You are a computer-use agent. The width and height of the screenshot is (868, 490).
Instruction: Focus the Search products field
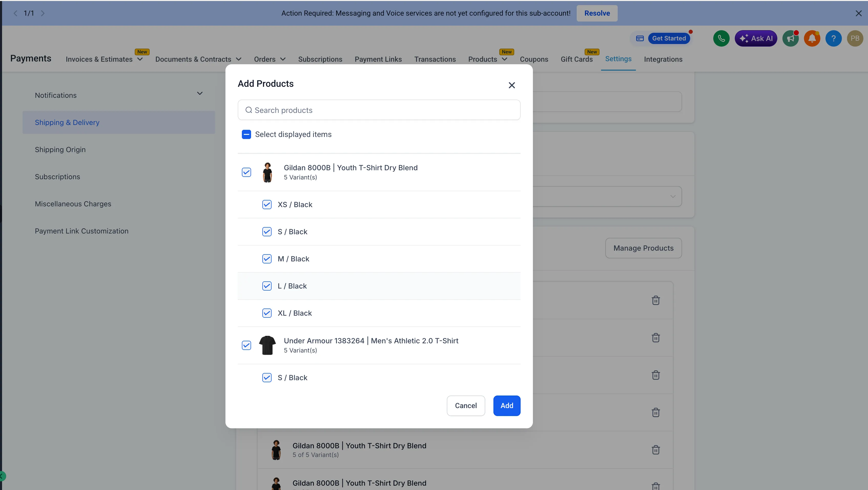379,110
